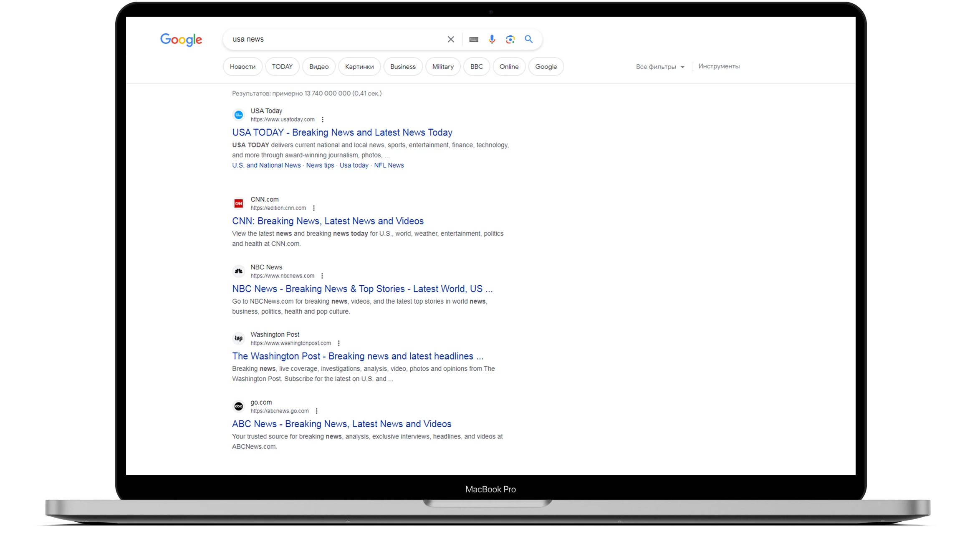Click the https://edition.cnn.com URL text
Image resolution: width=980 pixels, height=551 pixels.
278,208
